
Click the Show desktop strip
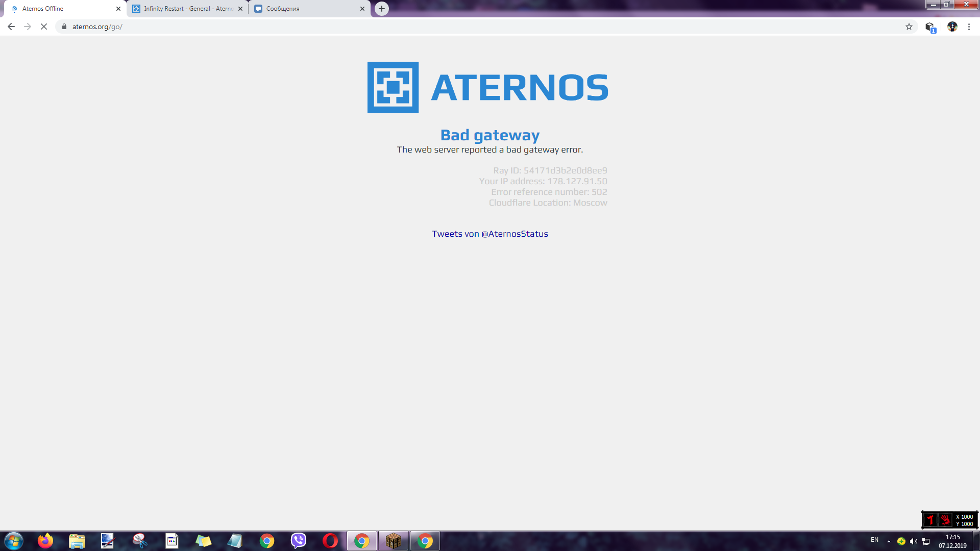tap(976, 541)
